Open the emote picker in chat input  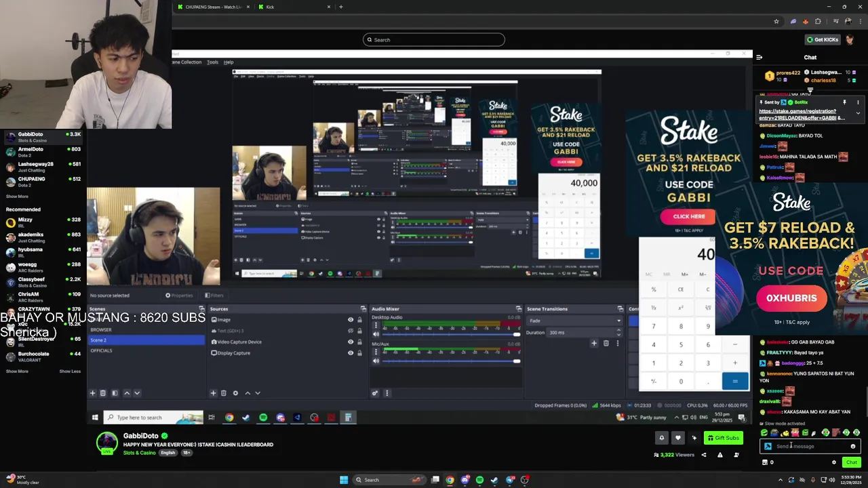[852, 447]
